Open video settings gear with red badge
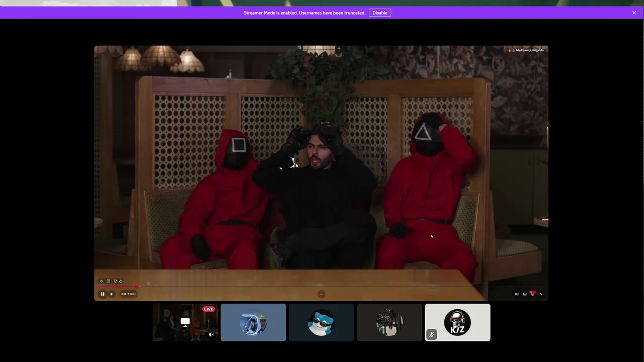 pos(533,294)
